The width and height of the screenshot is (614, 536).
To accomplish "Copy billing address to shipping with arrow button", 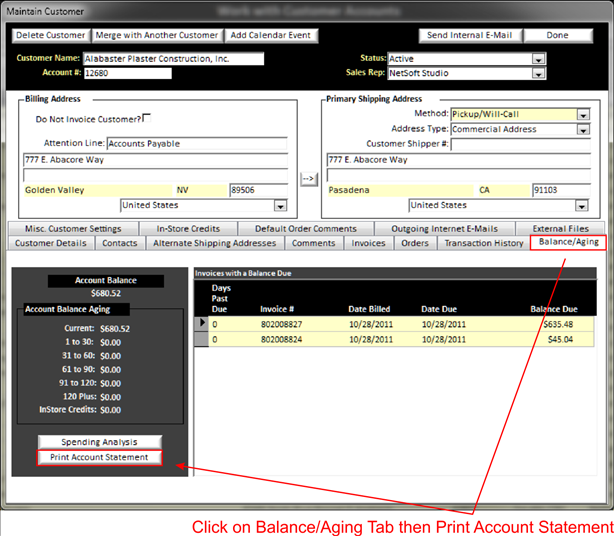I will click(x=309, y=179).
